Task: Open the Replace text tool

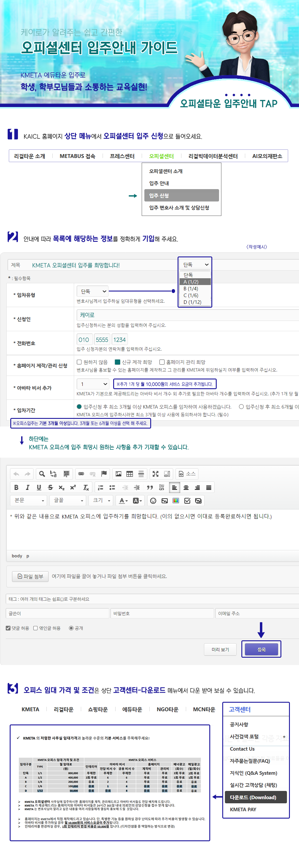Action: click(53, 474)
